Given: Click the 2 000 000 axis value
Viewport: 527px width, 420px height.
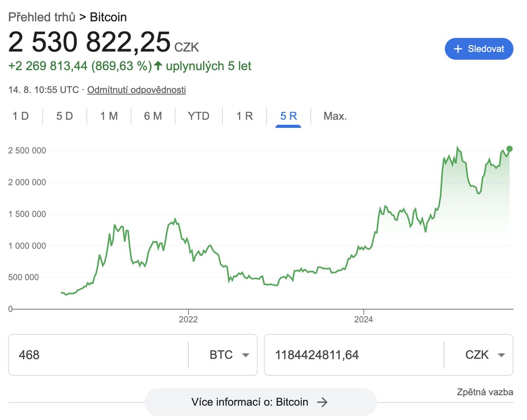Looking at the screenshot, I should (x=27, y=182).
